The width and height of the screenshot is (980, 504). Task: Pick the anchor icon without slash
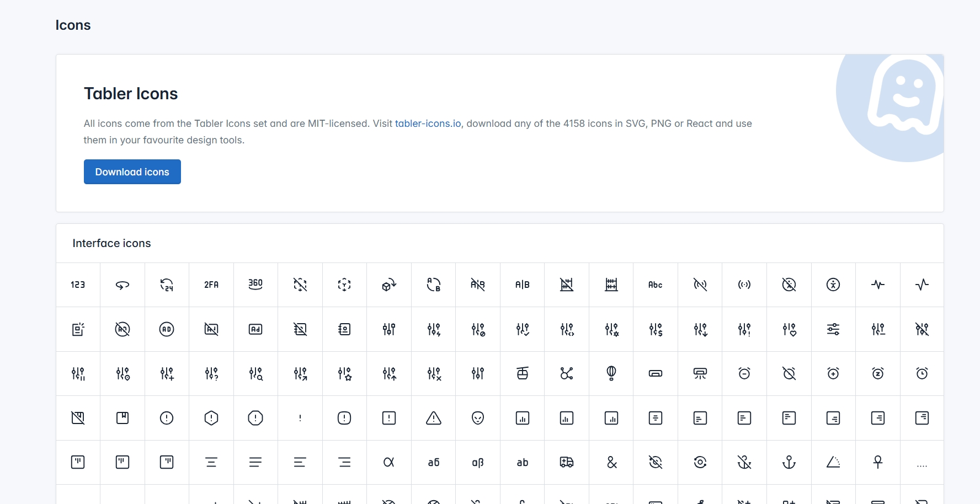pos(789,462)
